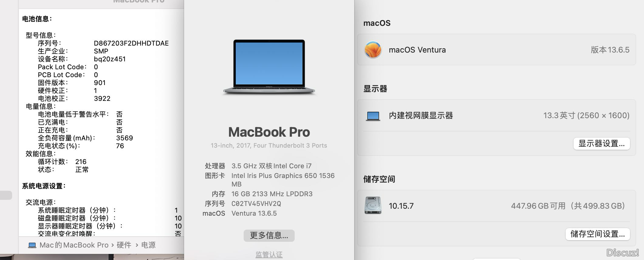This screenshot has height=260, width=644.
Task: Click the 内建视网膜显示器 label
Action: (x=421, y=115)
